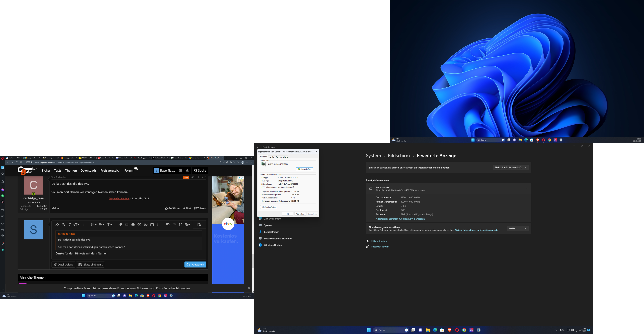
Task: Open the list formatting dropdown
Action: point(94,225)
